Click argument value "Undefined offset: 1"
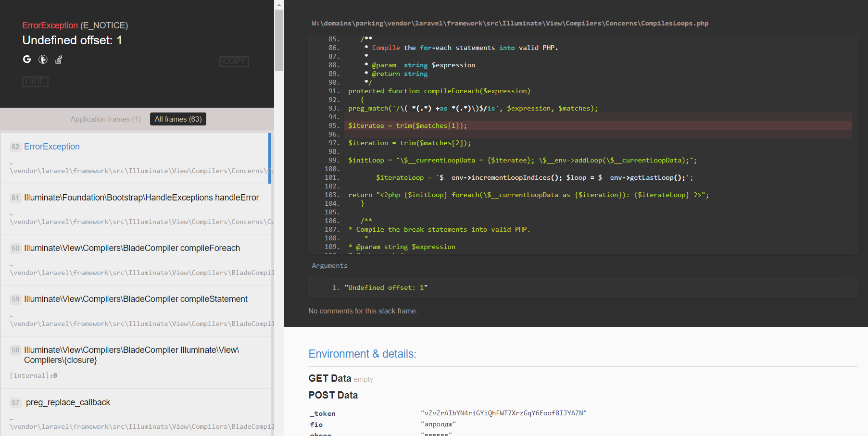The width and height of the screenshot is (868, 436). 386,287
